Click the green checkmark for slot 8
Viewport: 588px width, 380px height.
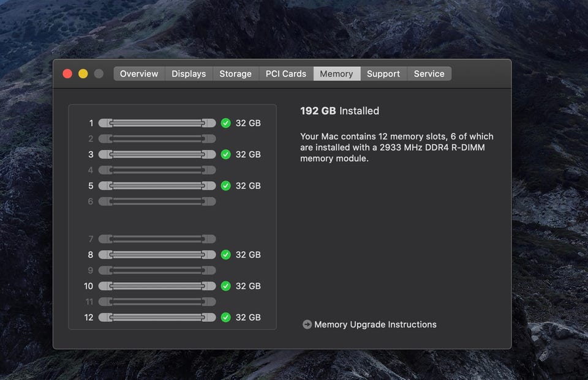pyautogui.click(x=225, y=255)
